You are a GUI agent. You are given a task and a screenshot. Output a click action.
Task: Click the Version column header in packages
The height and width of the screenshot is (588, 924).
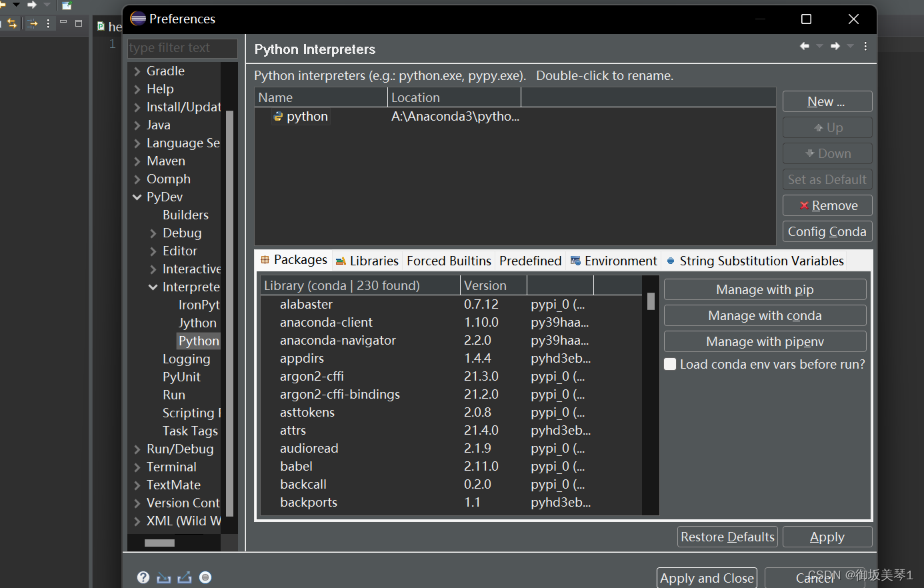494,285
